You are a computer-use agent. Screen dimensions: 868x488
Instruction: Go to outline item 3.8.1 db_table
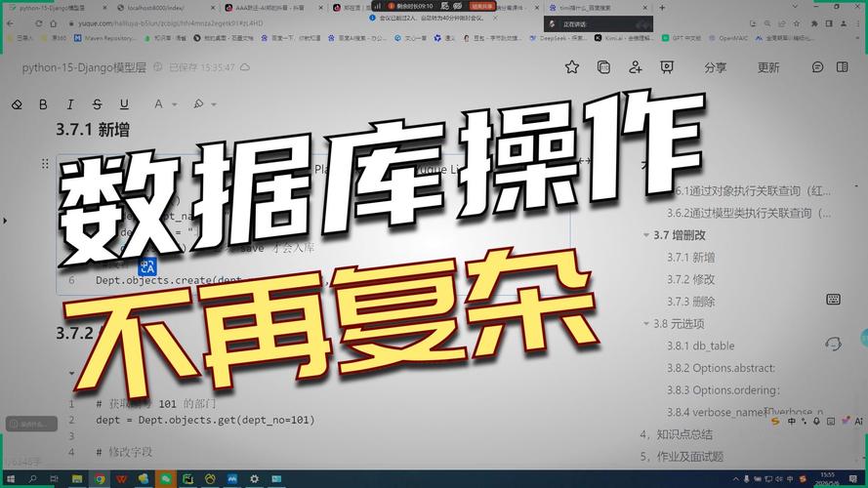[700, 346]
